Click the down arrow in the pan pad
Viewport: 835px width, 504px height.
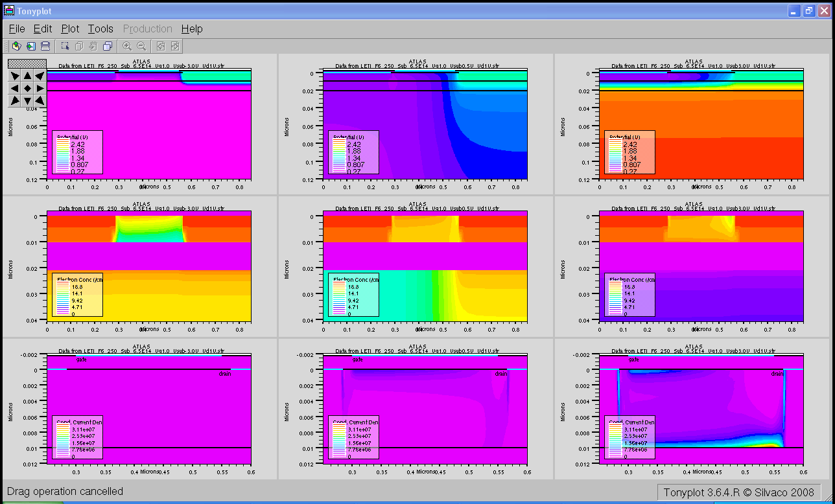27,100
